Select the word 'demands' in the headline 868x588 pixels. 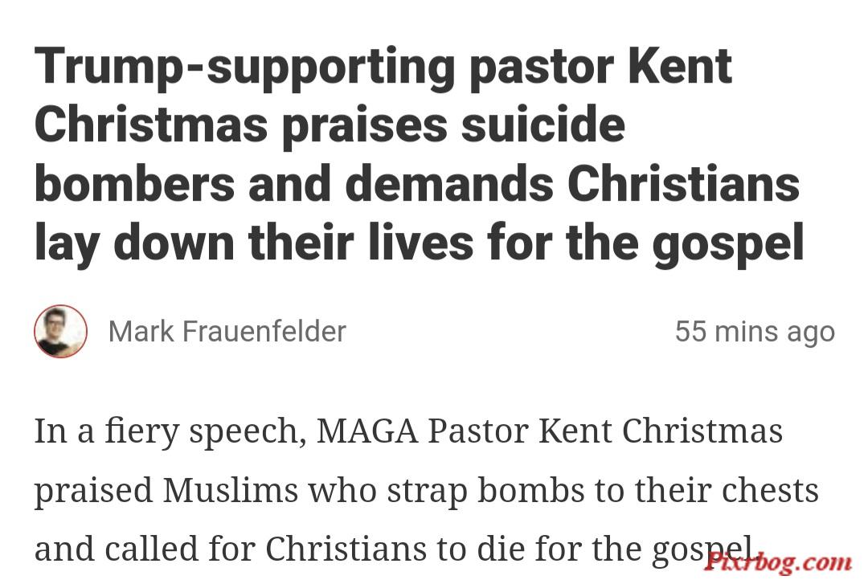(449, 184)
